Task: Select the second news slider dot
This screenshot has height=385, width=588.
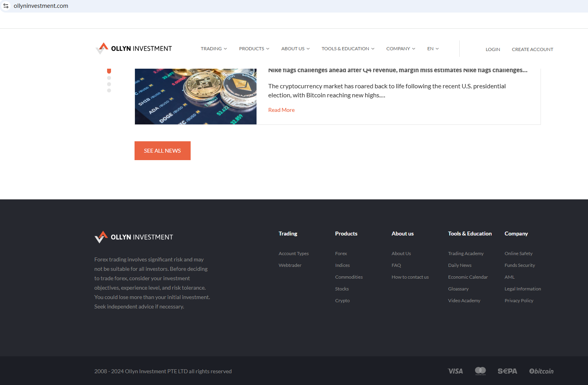Action: pyautogui.click(x=109, y=78)
